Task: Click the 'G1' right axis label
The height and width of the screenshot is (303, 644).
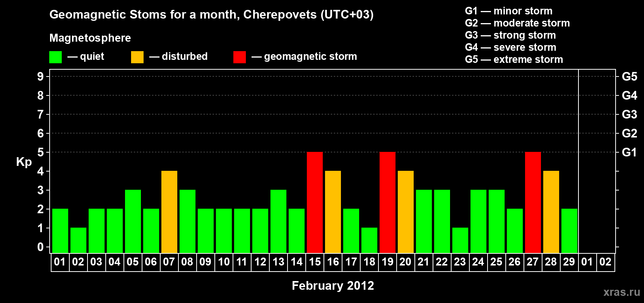Action: [x=630, y=152]
